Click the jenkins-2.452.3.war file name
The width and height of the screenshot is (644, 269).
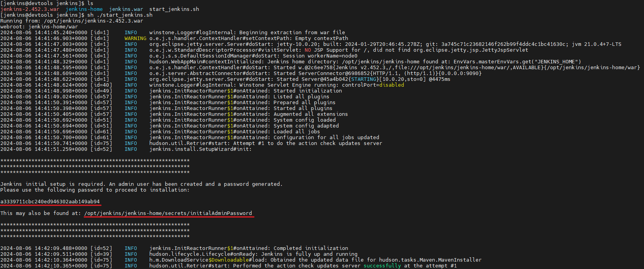30,9
